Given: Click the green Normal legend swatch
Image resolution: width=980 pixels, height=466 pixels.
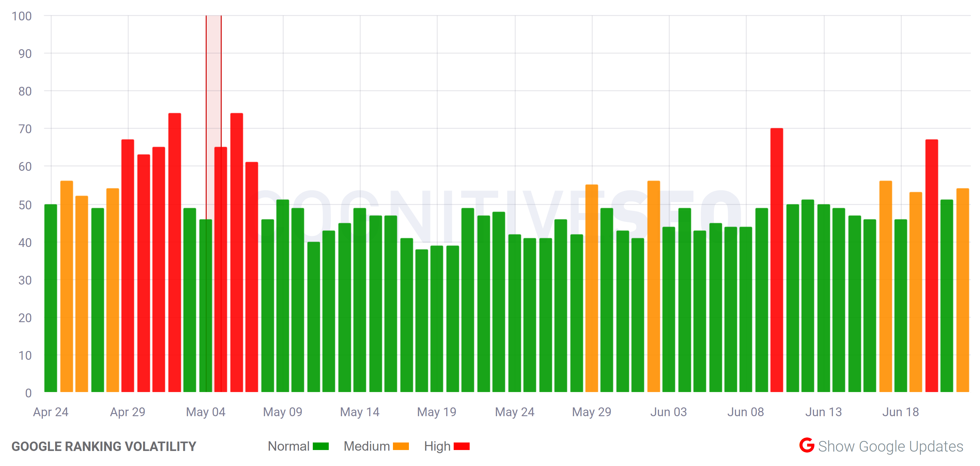Looking at the screenshot, I should click(320, 446).
